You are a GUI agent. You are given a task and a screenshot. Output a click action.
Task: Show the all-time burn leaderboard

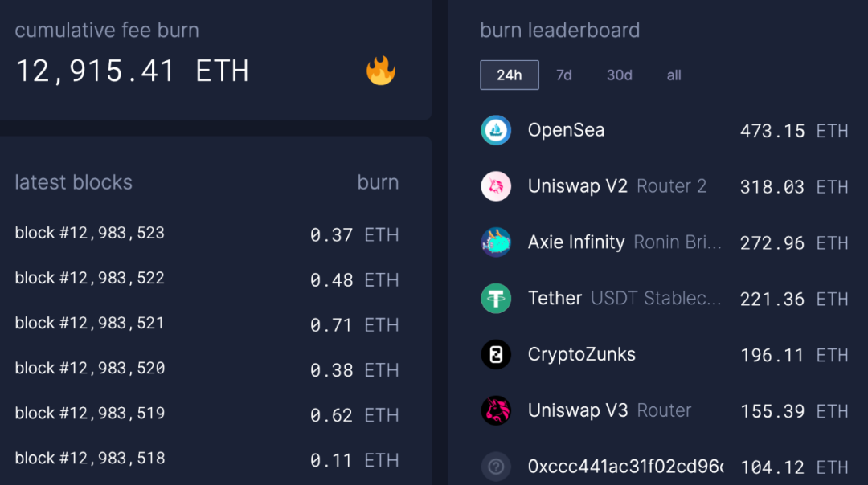click(674, 75)
